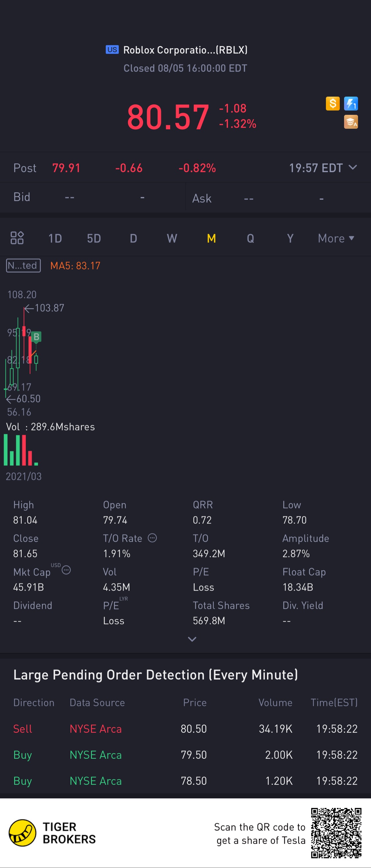Image resolution: width=371 pixels, height=868 pixels.
Task: Select the W weekly chart tab
Action: tap(172, 238)
